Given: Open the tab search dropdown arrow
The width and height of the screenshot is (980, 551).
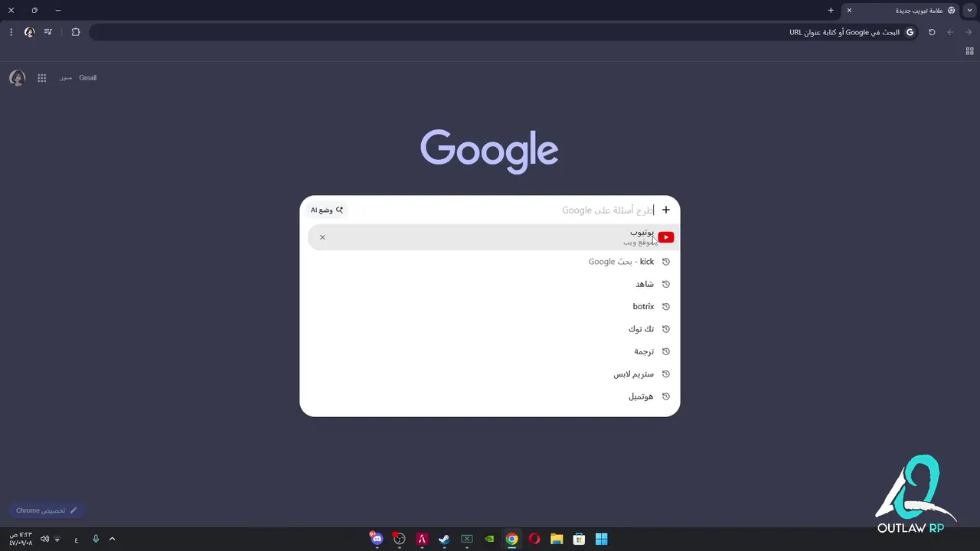Looking at the screenshot, I should [969, 10].
